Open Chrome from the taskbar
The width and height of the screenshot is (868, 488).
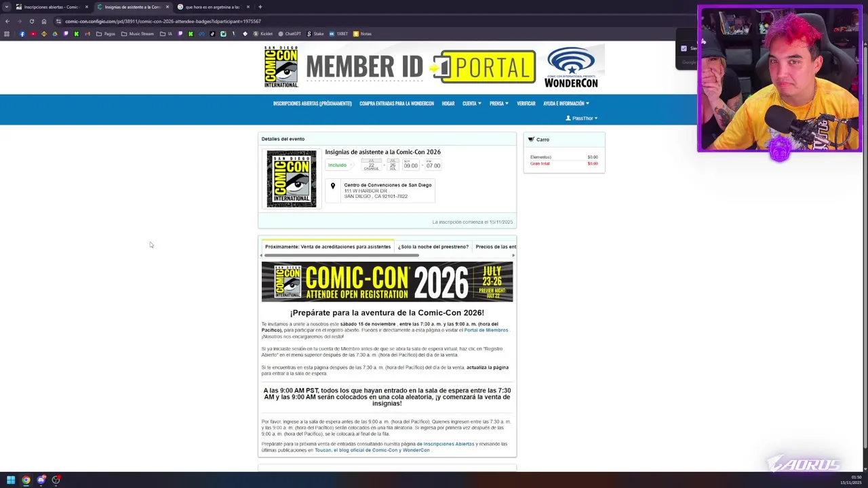point(26,480)
